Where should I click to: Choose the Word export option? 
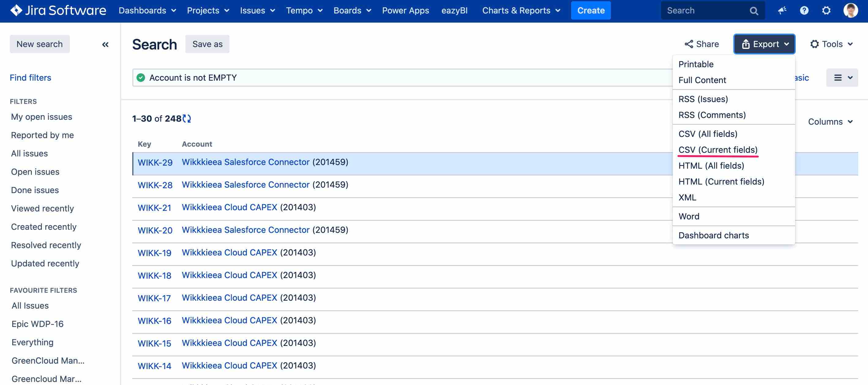[689, 216]
